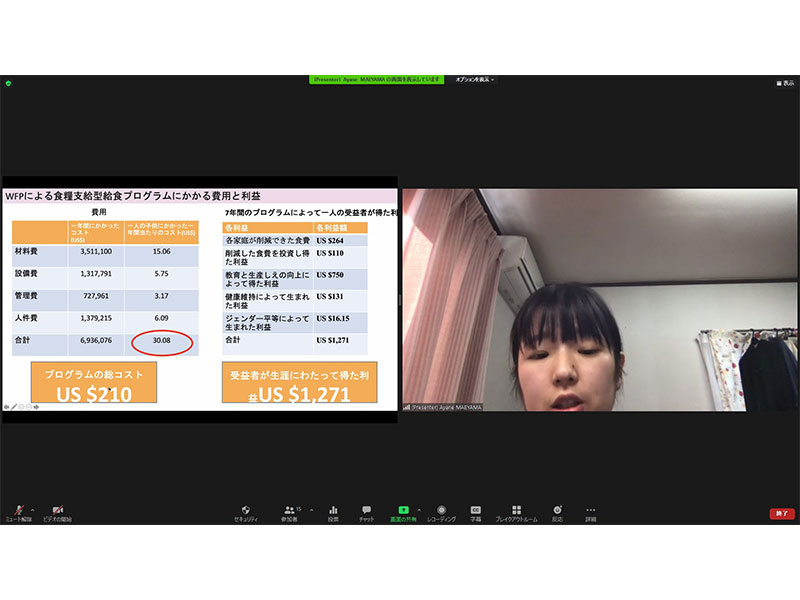The image size is (800, 600).
Task: Unmute the microphone in the toolbar
Action: tap(18, 510)
